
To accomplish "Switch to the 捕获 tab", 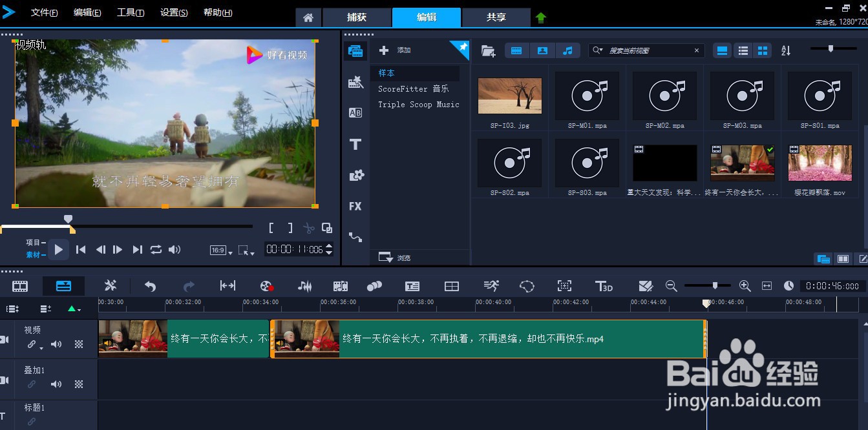I will point(357,17).
